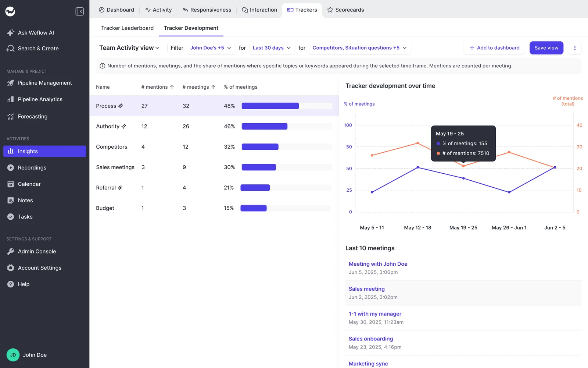The height and width of the screenshot is (368, 588).
Task: Click the JD user avatar
Action: tap(13, 355)
